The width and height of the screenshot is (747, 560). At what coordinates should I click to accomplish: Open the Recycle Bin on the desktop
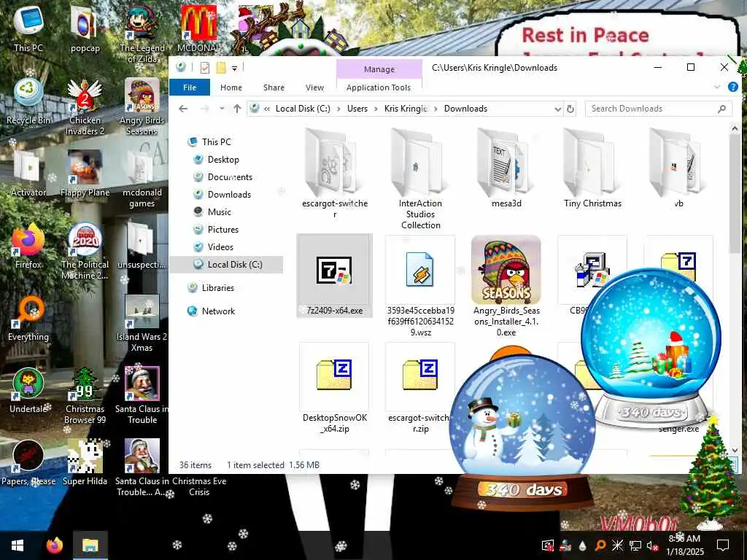[x=28, y=101]
